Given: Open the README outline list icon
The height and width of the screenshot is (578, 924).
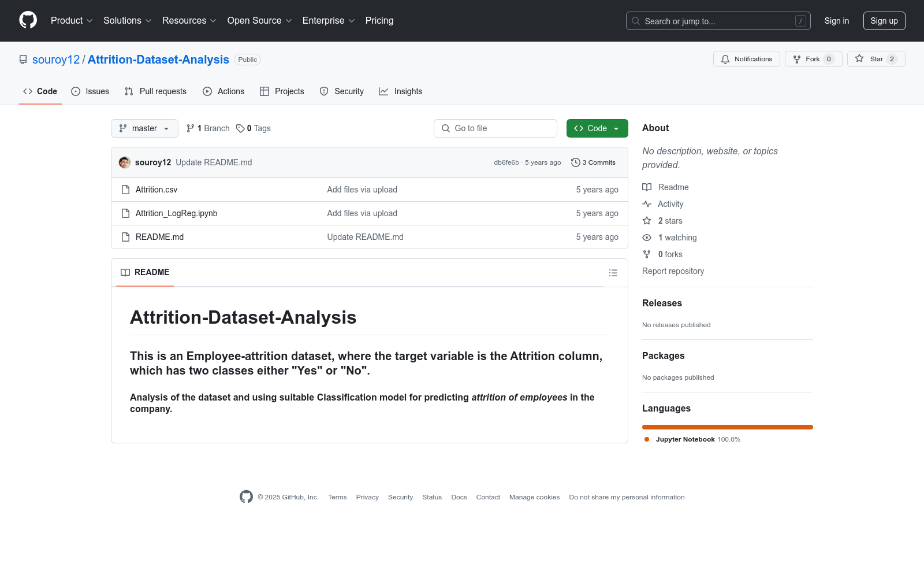Looking at the screenshot, I should 613,273.
